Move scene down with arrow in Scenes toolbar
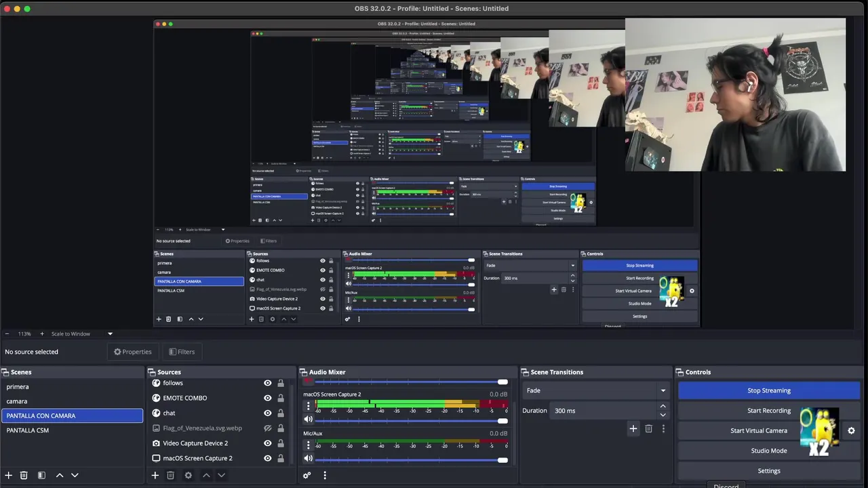868x488 pixels. [x=75, y=476]
